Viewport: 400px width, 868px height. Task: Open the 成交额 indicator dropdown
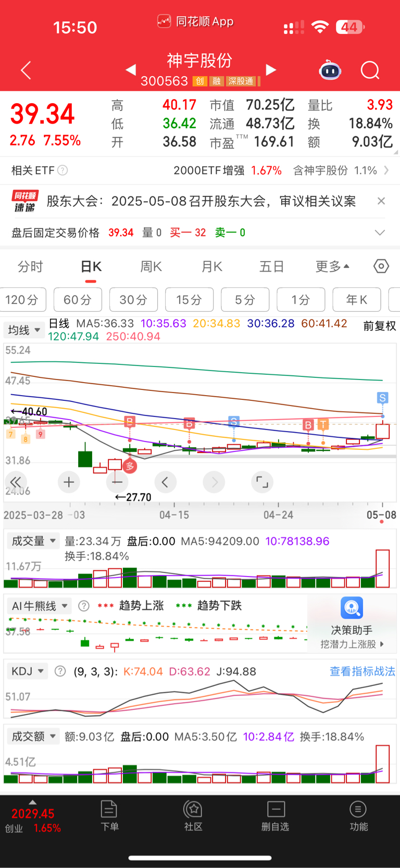pyautogui.click(x=34, y=736)
